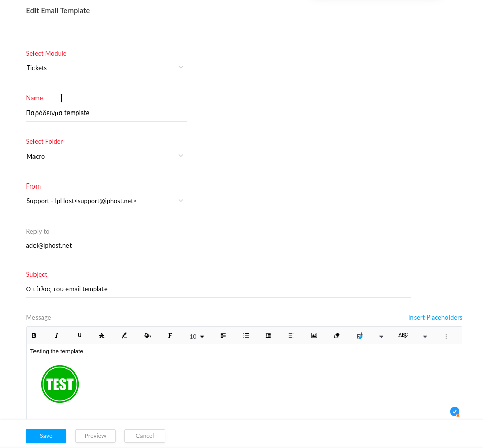Clear formatting with the eraser icon

[337, 335]
